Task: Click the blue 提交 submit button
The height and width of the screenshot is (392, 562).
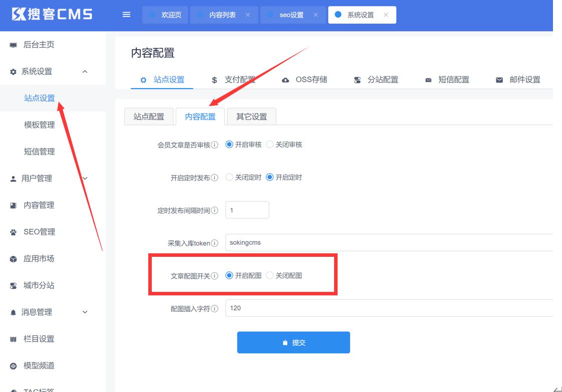Action: 294,342
